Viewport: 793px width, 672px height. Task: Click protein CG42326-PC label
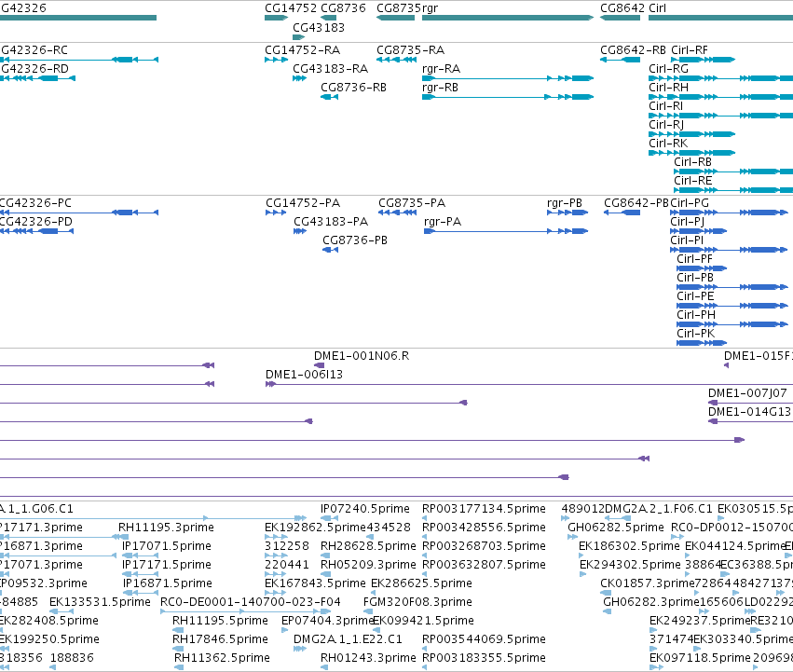pos(35,203)
